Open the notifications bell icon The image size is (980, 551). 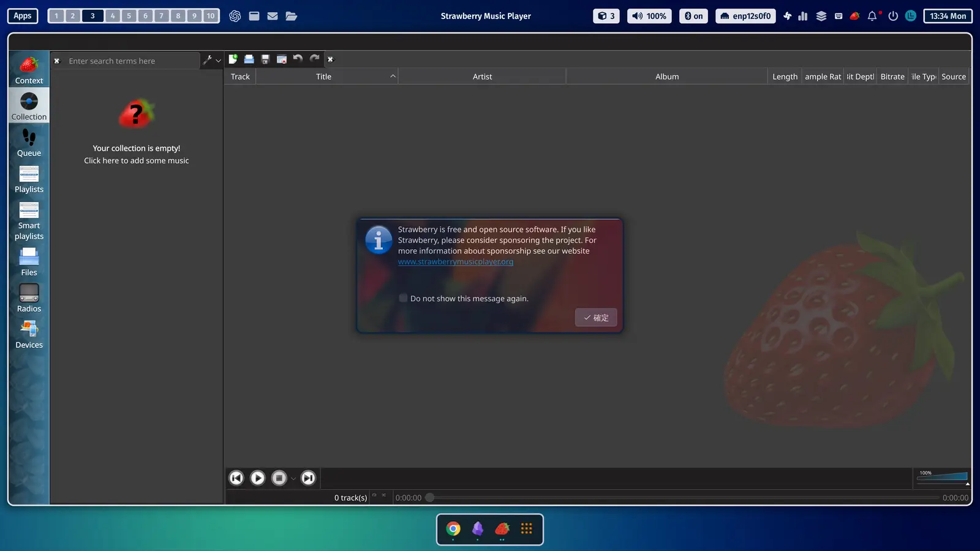(x=872, y=16)
